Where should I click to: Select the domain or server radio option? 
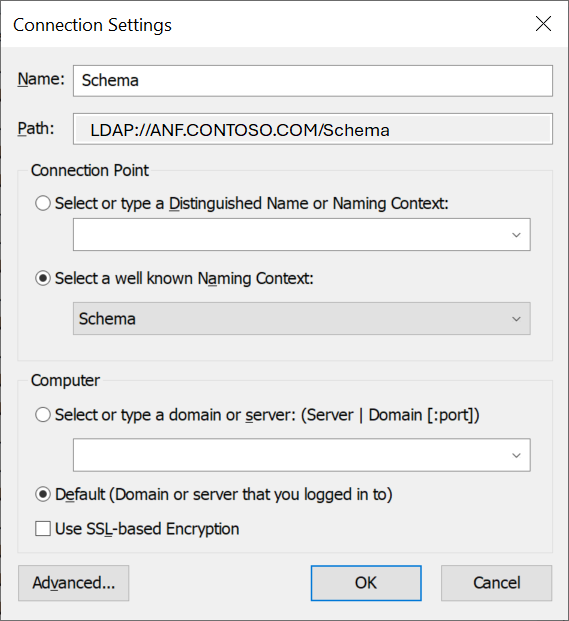click(x=43, y=415)
